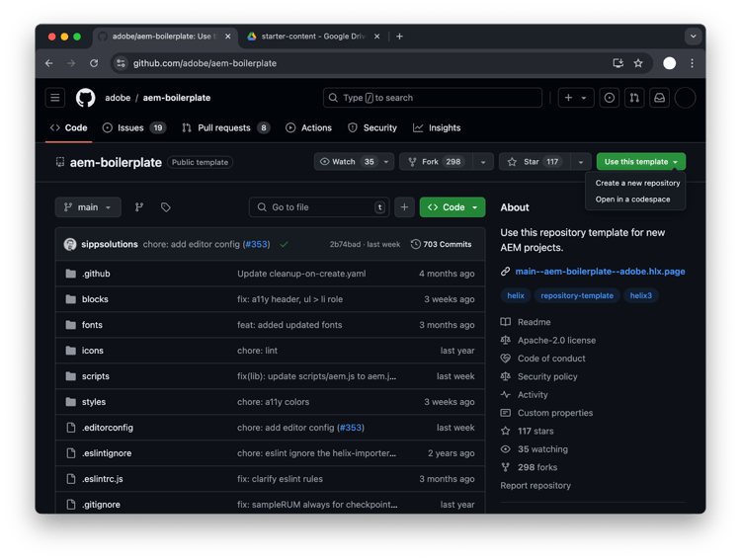Screen dimensions: 741x560
Task: Open Apache-2.0 license link
Action: (556, 341)
